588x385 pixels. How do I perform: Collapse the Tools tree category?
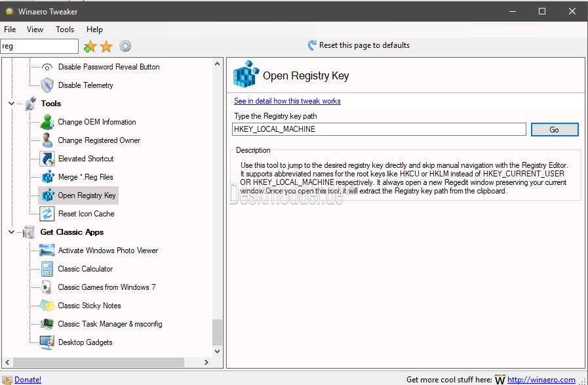point(12,104)
